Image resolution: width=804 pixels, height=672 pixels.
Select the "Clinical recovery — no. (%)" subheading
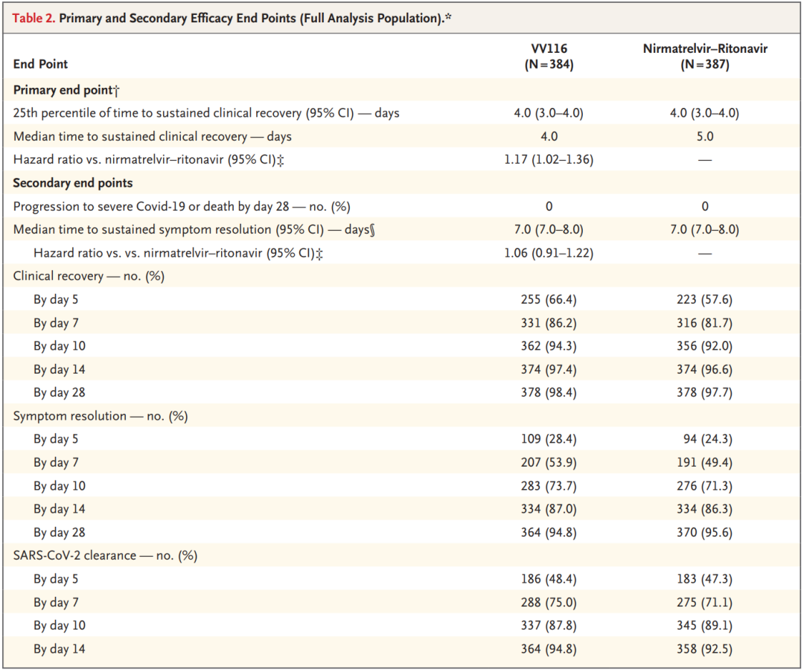tap(89, 276)
